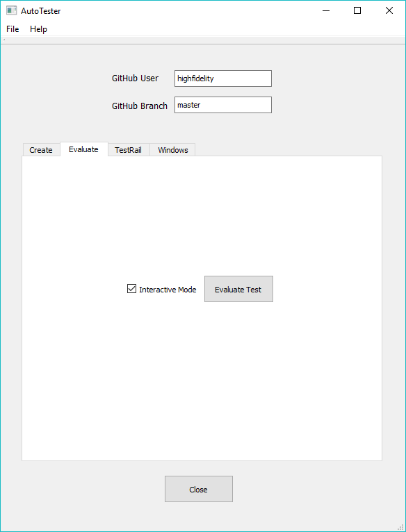
Task: Focus the GitHub Branch field containing master
Action: pyautogui.click(x=223, y=105)
